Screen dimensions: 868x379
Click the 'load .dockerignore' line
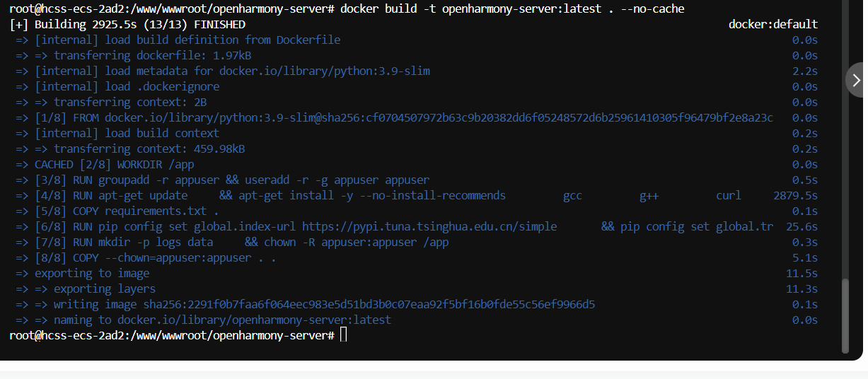click(127, 86)
